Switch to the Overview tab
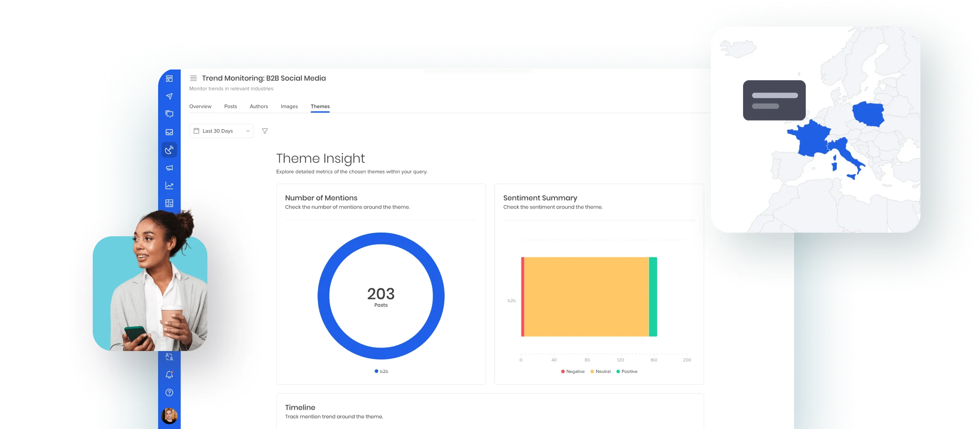This screenshot has height=429, width=980. pyautogui.click(x=200, y=106)
